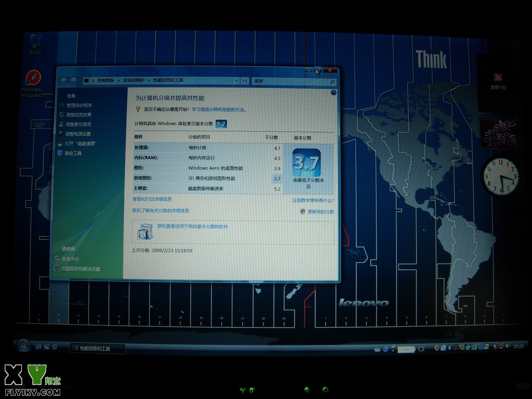This screenshot has width=532, height=399.
Task: Click Windows Aero 的桌面性能 text
Action: point(215,168)
